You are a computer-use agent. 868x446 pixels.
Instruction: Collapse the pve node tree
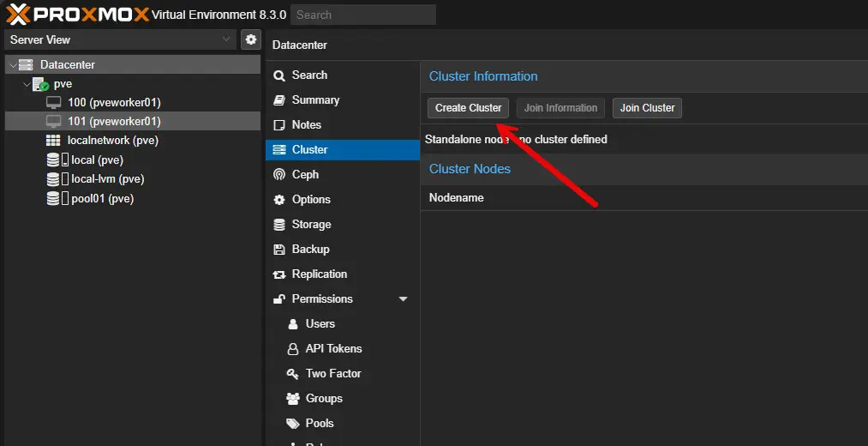(x=26, y=85)
